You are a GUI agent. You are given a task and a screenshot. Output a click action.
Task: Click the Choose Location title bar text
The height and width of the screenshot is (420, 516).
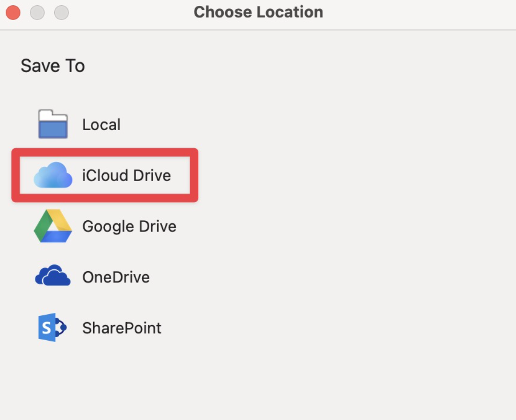[x=258, y=12]
